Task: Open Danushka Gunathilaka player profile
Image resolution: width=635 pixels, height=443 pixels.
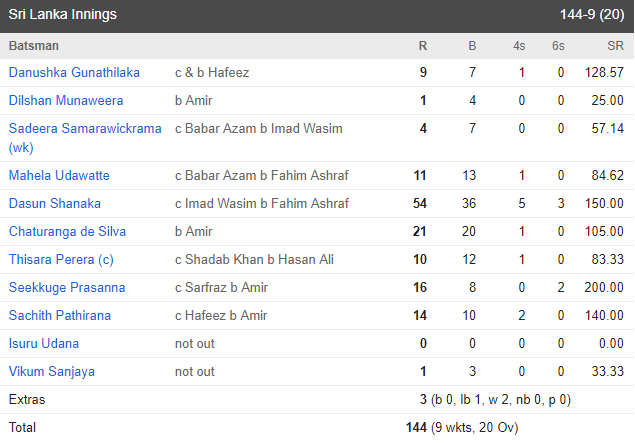Action: pyautogui.click(x=74, y=72)
